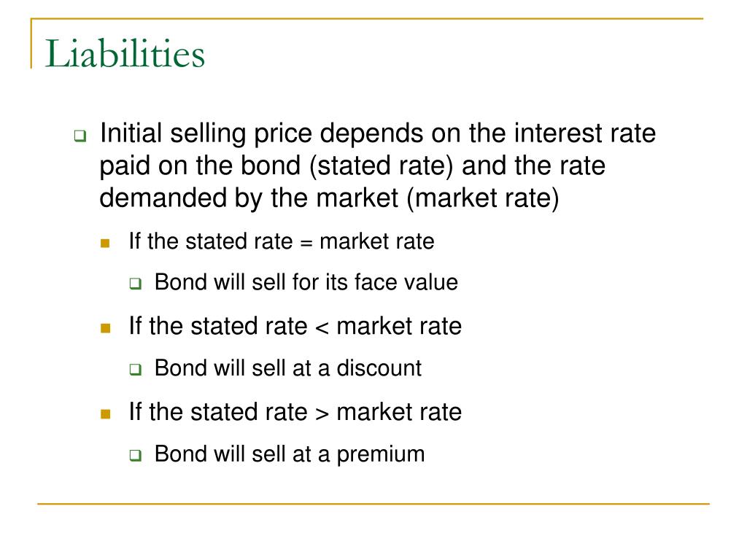This screenshot has height=560, width=747.
Task: Click hollow bullet beside face value line
Action: pyautogui.click(x=136, y=284)
